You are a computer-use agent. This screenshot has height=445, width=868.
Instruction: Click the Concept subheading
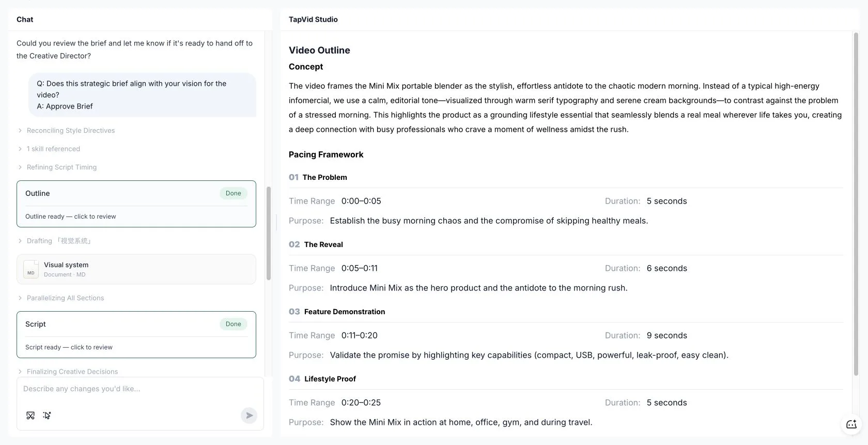tap(306, 67)
